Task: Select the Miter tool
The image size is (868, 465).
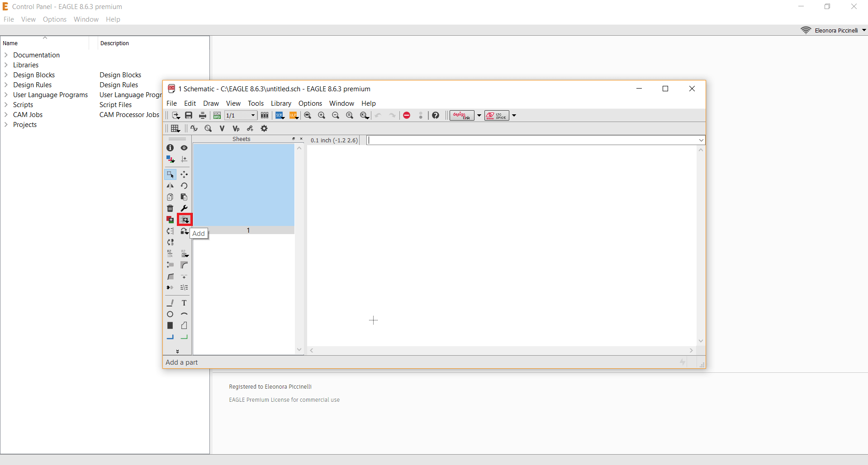Action: point(184,265)
